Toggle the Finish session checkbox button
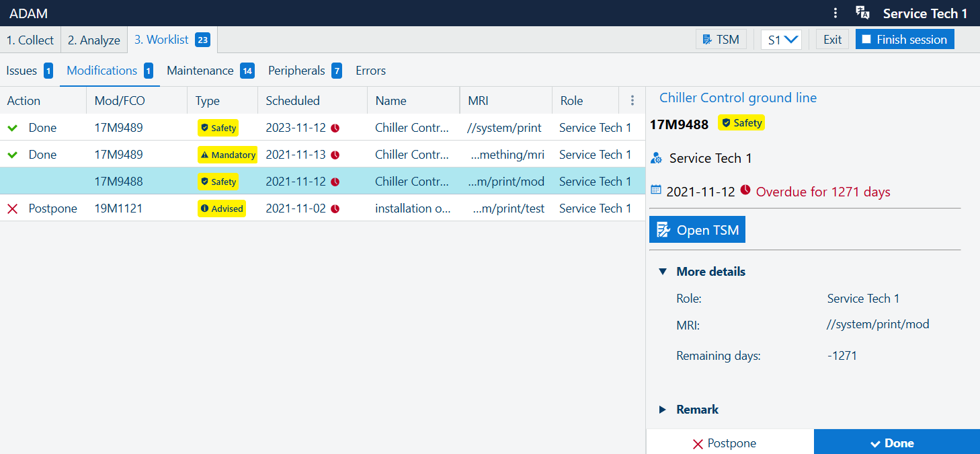 (904, 40)
